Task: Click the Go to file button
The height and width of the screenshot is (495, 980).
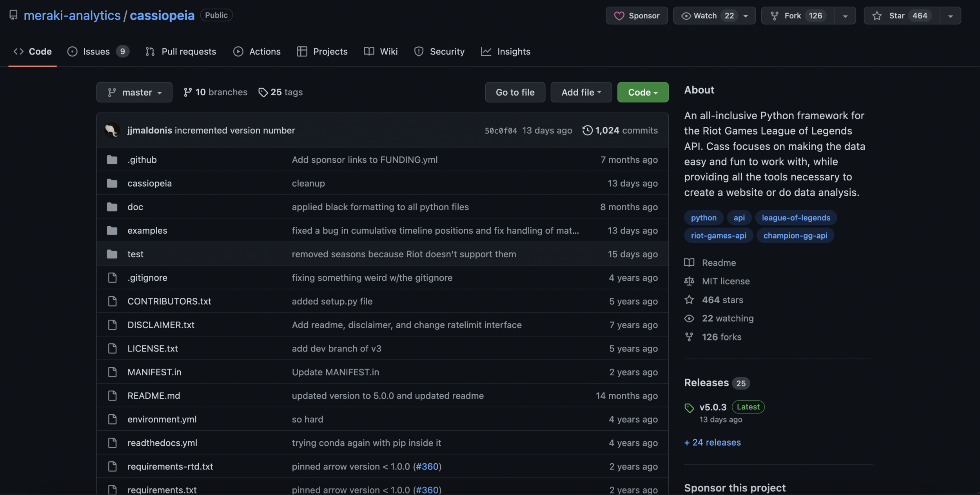Action: click(515, 92)
